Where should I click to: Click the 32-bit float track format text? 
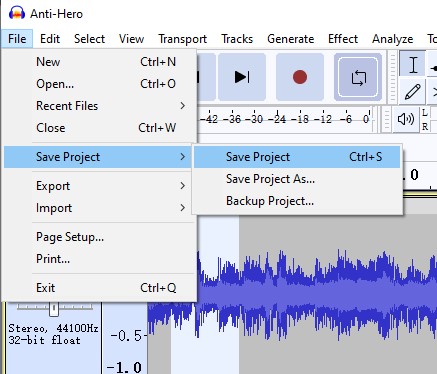click(44, 340)
